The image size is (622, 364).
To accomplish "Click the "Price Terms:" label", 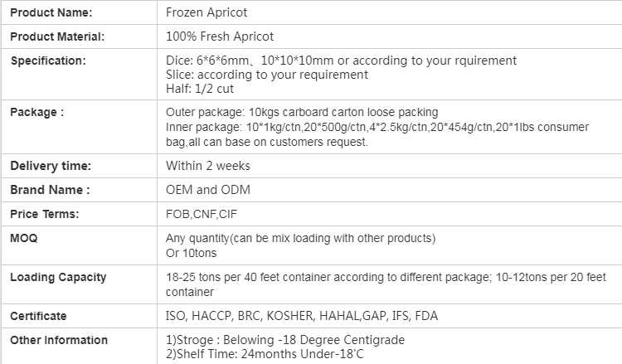I will (45, 214).
